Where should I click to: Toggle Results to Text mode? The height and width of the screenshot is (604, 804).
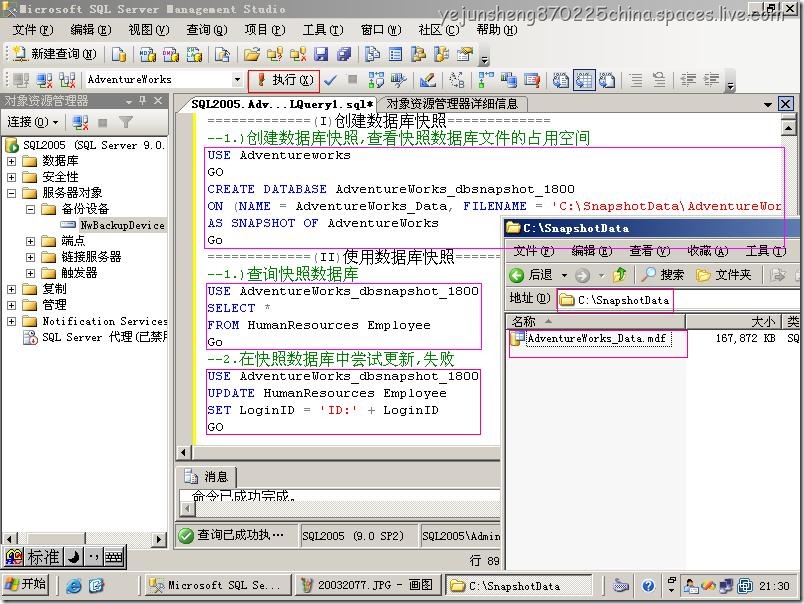point(560,80)
